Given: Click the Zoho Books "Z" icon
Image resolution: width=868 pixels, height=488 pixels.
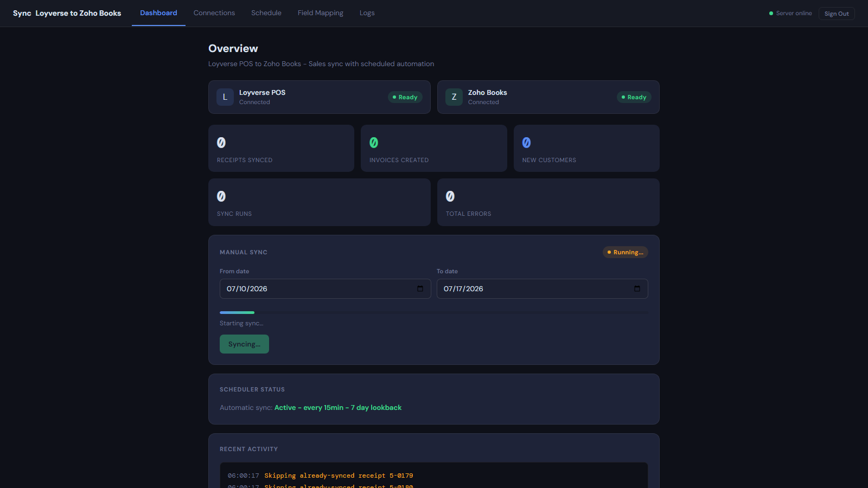Looking at the screenshot, I should point(454,97).
